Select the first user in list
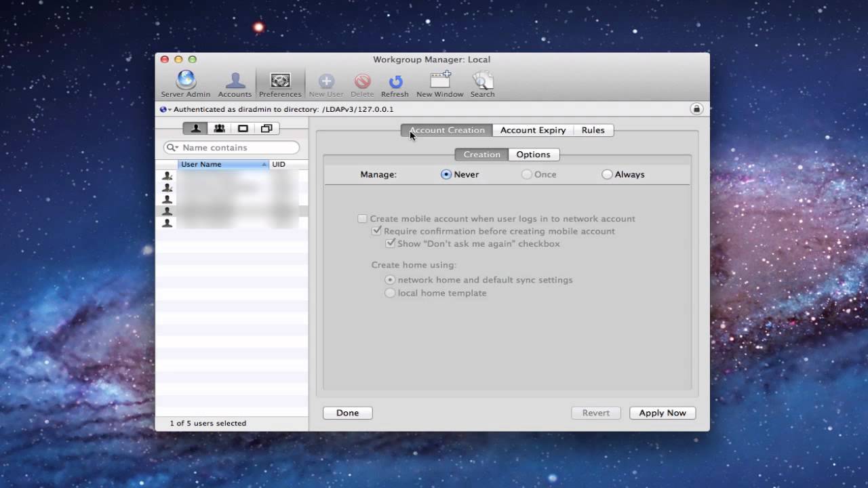Screen dimensions: 868x488 232,176
